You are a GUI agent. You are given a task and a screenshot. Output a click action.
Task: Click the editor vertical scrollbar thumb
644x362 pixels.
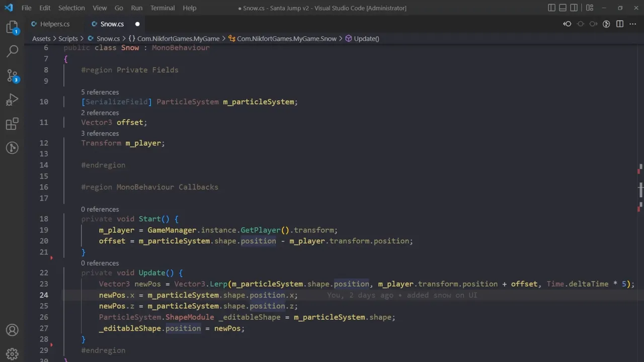tap(641, 190)
